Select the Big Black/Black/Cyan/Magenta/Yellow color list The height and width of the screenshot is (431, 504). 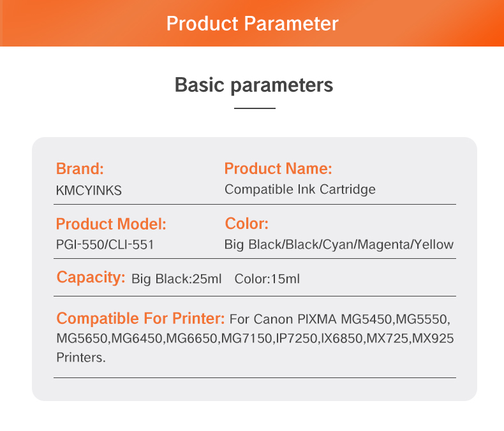coord(339,244)
